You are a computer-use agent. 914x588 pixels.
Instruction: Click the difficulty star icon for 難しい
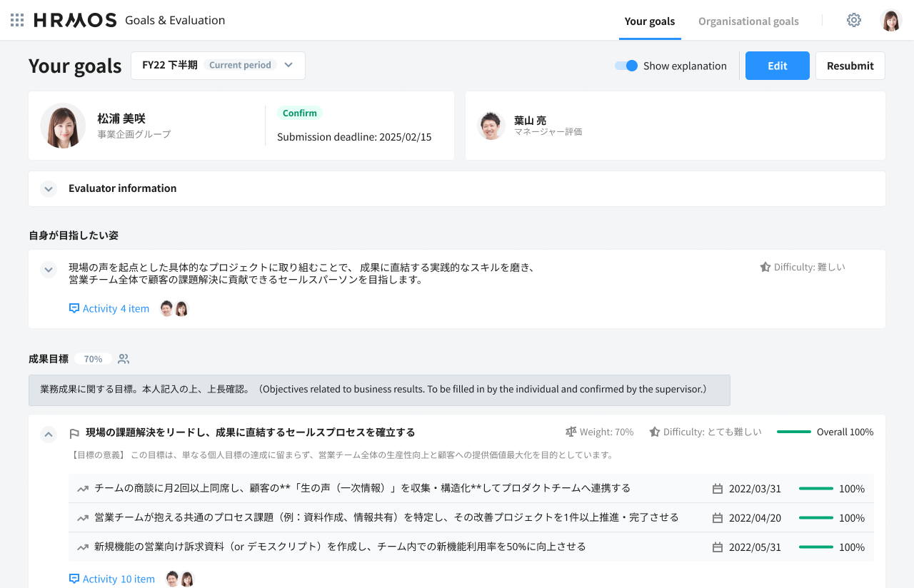(765, 267)
